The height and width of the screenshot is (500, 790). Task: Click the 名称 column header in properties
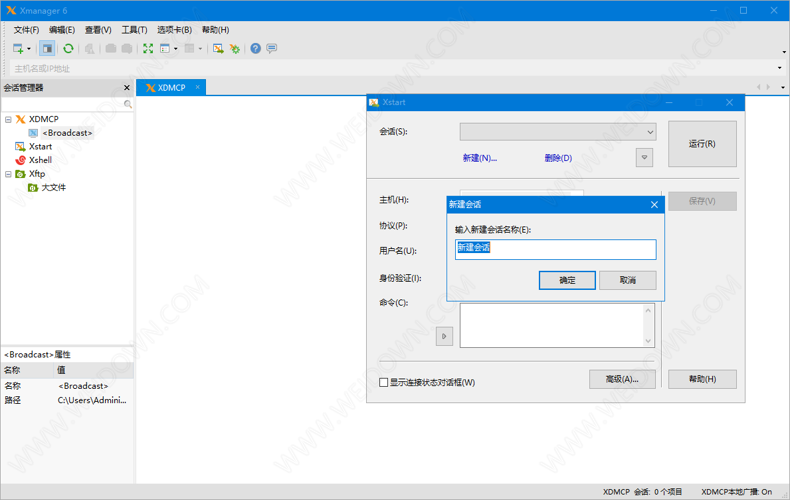[28, 370]
